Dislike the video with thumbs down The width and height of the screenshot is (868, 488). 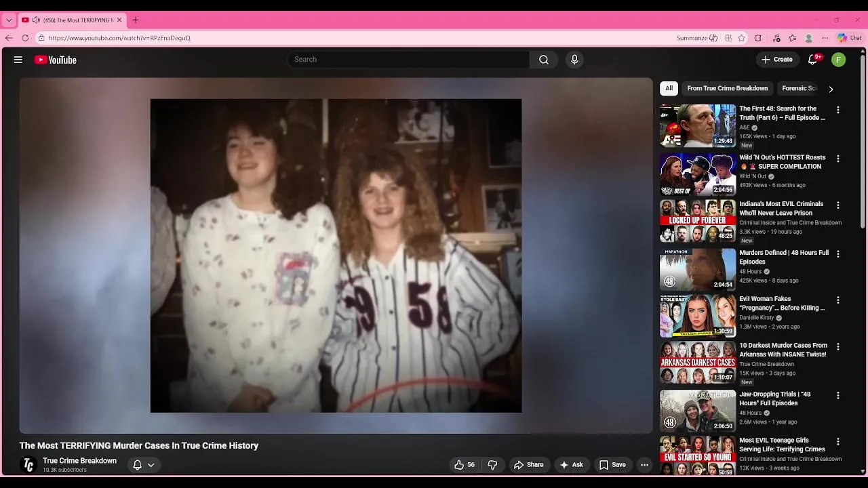point(493,465)
